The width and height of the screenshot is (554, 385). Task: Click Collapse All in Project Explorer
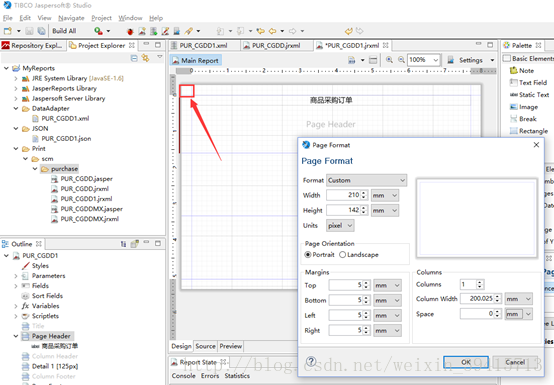134,58
